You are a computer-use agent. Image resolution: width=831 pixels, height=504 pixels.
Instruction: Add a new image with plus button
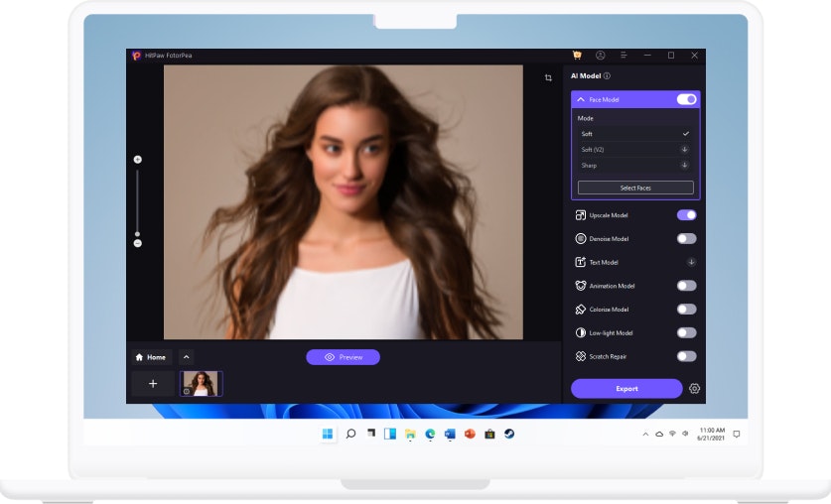(x=153, y=384)
